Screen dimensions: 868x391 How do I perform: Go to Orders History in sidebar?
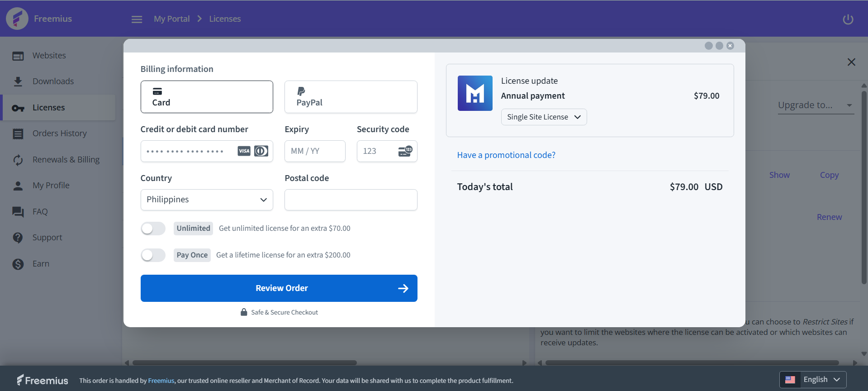coord(59,134)
